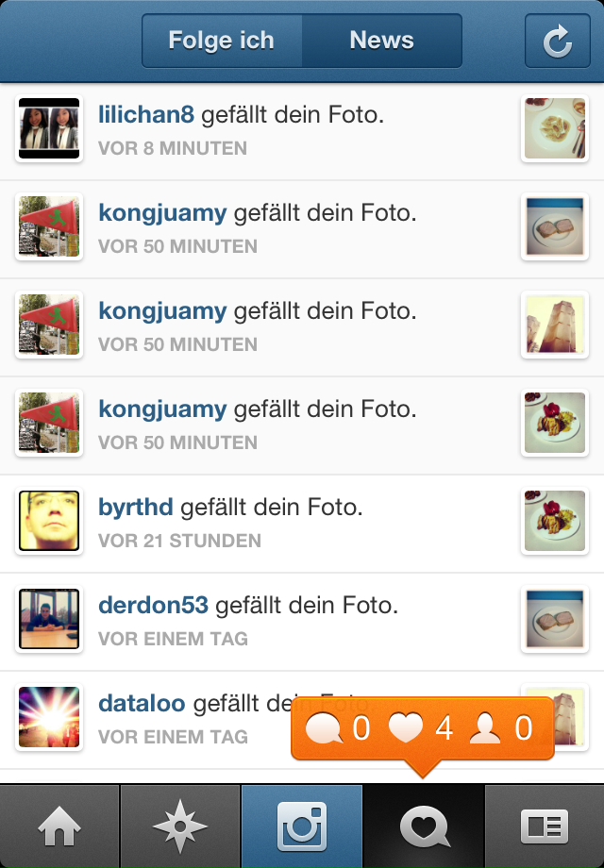Viewport: 604px width, 868px height.
Task: Tap the refresh arrow icon
Action: [558, 41]
